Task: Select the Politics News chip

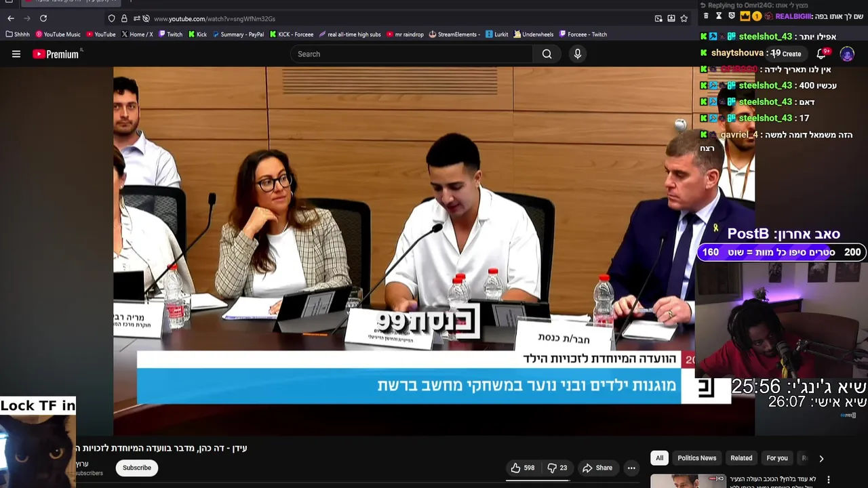Action: pos(697,458)
